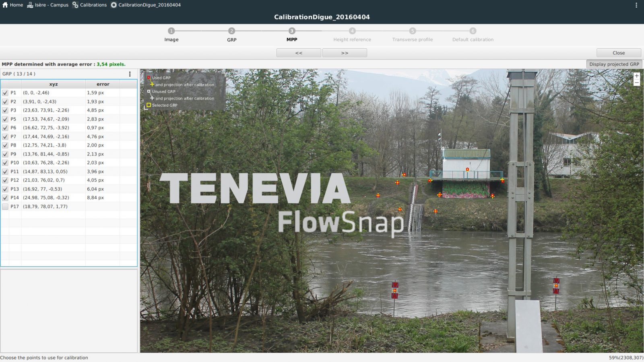
Task: Uncheck point P8 checkbox
Action: [x=5, y=145]
